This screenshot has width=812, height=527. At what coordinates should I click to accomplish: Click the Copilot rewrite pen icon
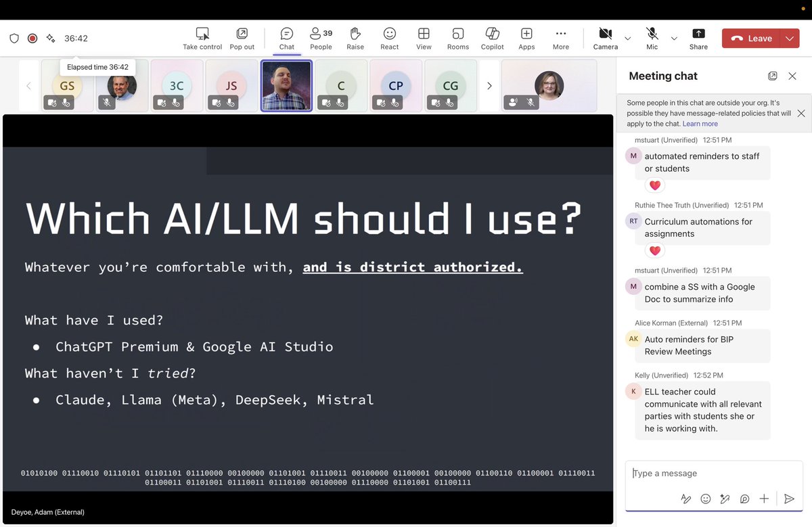click(x=725, y=499)
